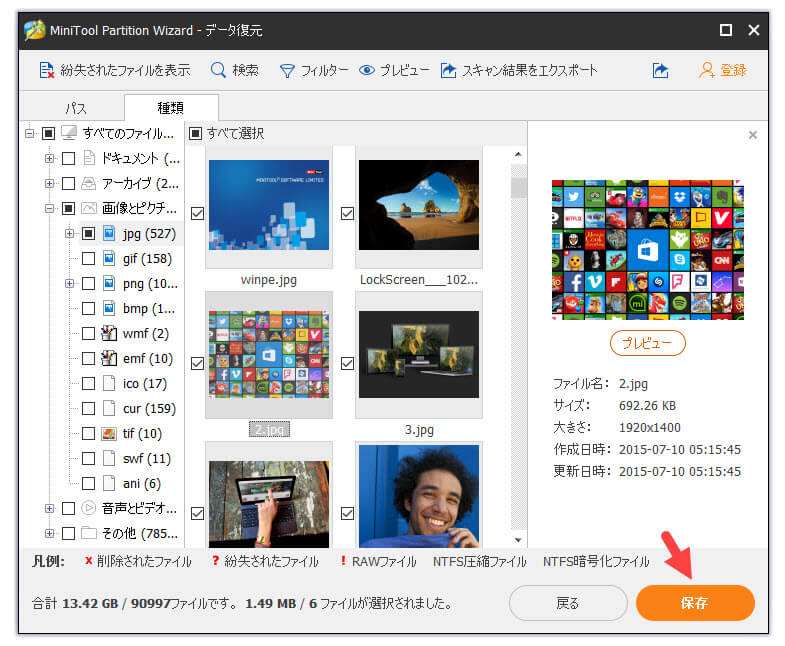The image size is (785, 646).
Task: Close the preview panel with X
Action: click(x=752, y=135)
